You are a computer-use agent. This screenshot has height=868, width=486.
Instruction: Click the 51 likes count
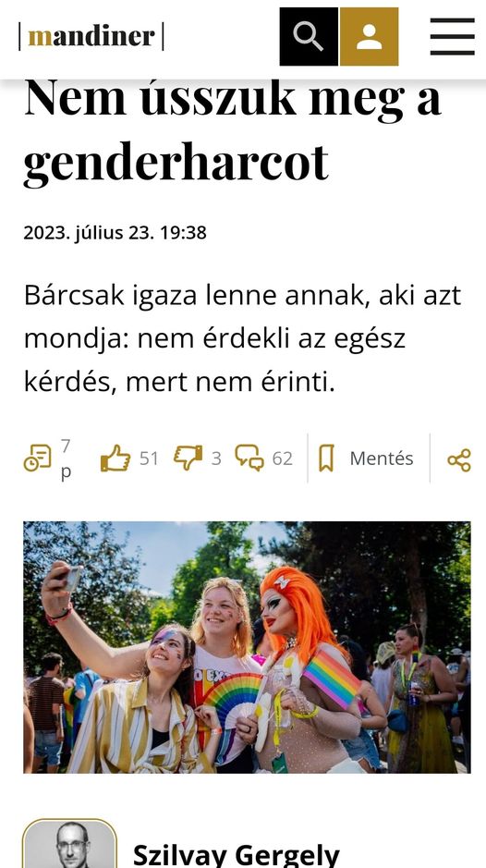coord(149,458)
